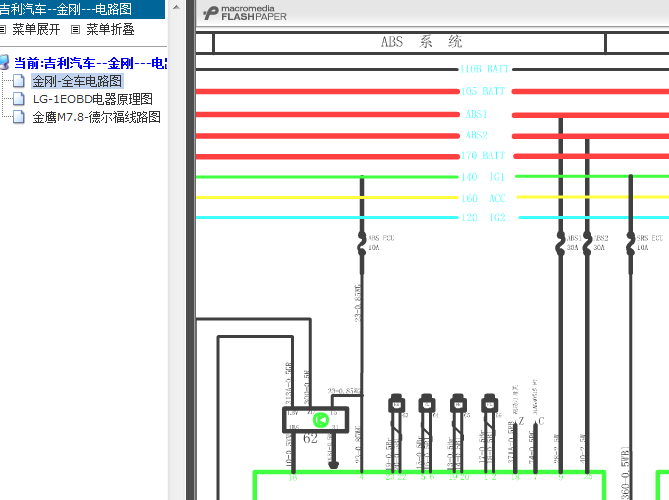Open the LG-1EOBD电器原理图 entry

click(x=92, y=99)
